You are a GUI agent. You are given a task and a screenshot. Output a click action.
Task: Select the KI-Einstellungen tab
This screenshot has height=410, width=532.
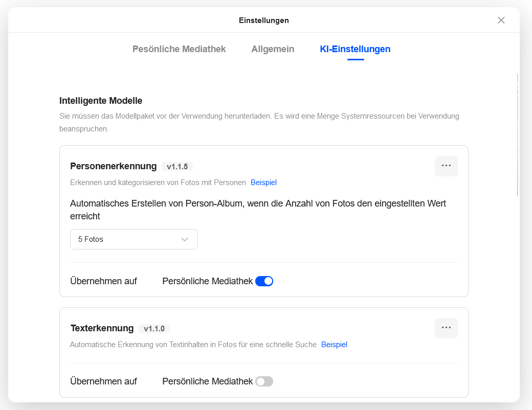click(x=355, y=49)
